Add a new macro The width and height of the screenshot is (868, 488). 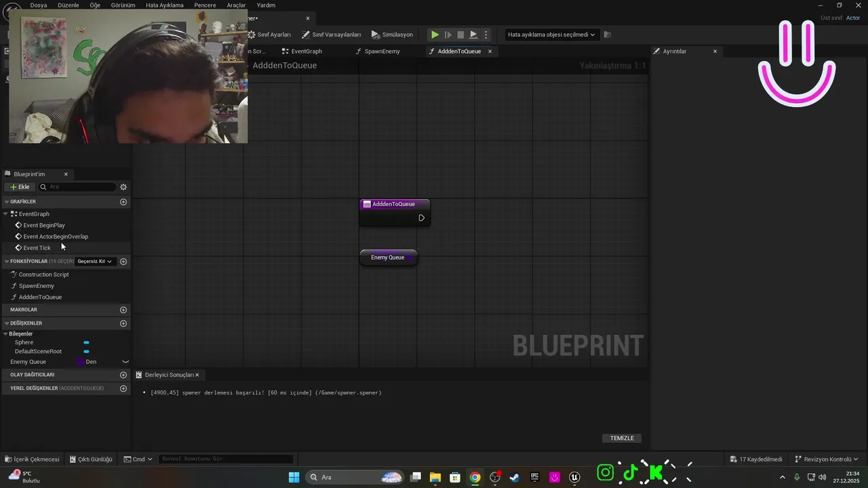pyautogui.click(x=123, y=310)
